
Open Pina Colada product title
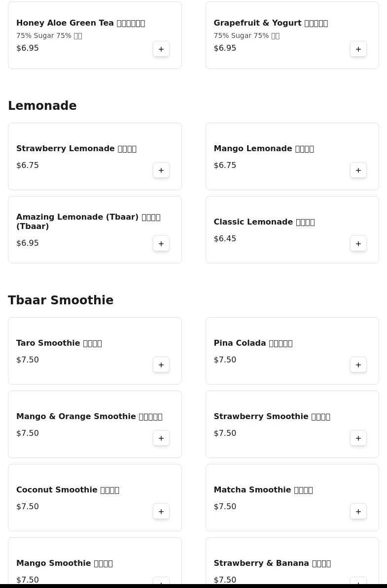click(x=252, y=343)
